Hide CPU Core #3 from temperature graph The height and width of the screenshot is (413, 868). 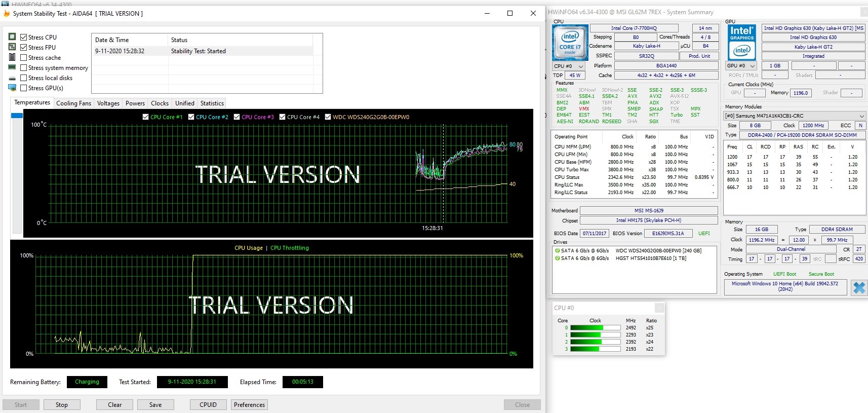pyautogui.click(x=236, y=117)
